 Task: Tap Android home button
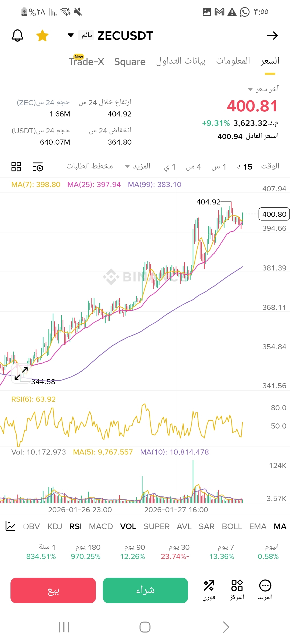pyautogui.click(x=145, y=627)
